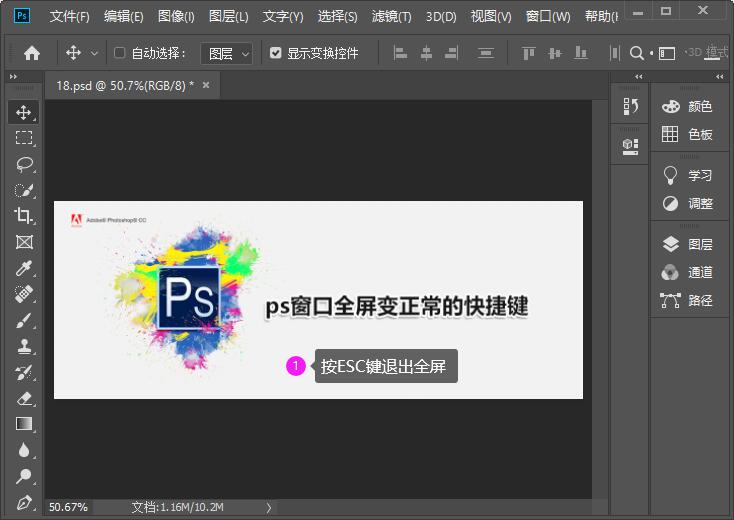Expand the right panel dock arrows

(719, 76)
